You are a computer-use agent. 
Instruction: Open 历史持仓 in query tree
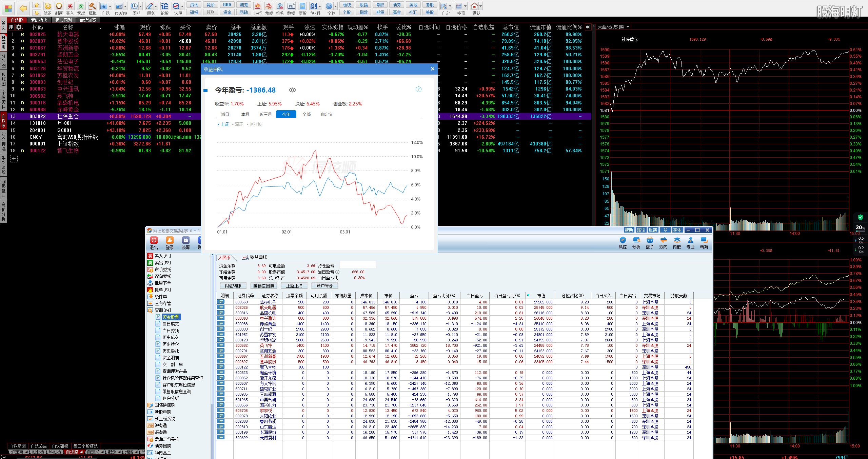171,344
